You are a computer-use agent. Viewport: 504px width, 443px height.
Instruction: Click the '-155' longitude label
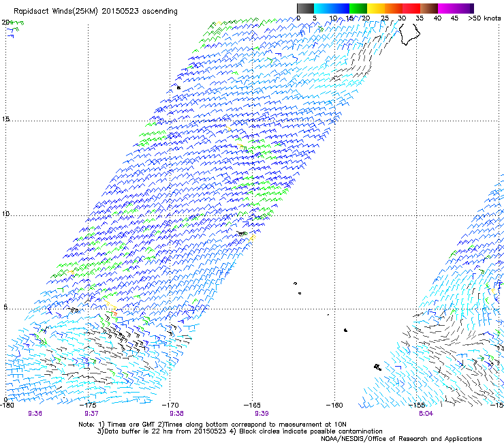pyautogui.click(x=417, y=406)
